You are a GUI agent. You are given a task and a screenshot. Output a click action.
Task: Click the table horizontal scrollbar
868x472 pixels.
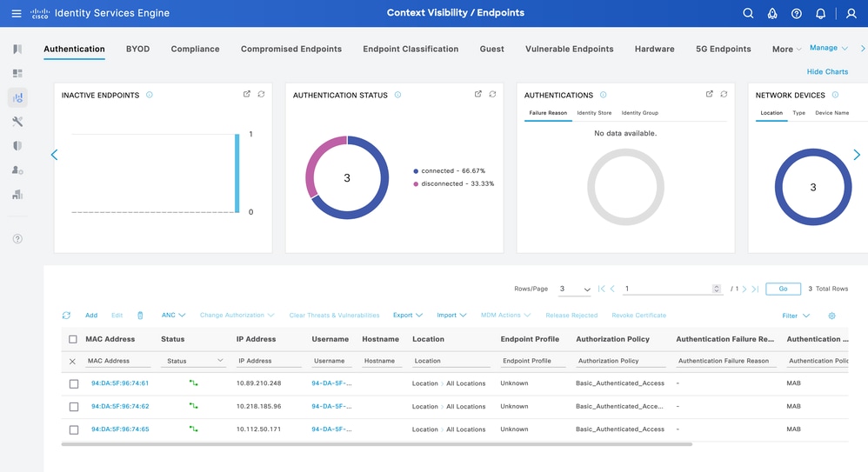(377, 444)
